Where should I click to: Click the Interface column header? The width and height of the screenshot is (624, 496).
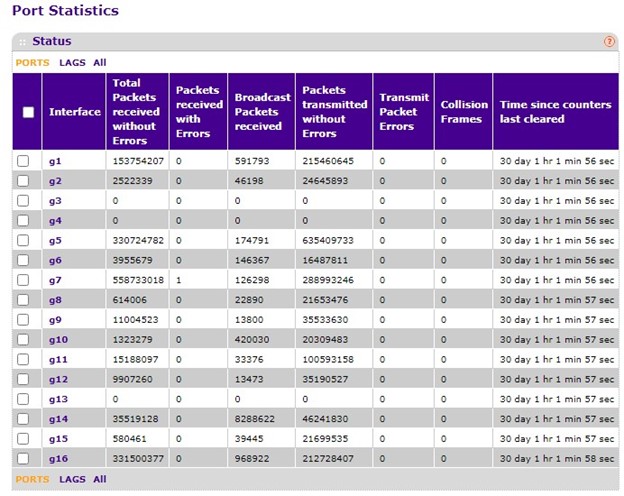75,112
